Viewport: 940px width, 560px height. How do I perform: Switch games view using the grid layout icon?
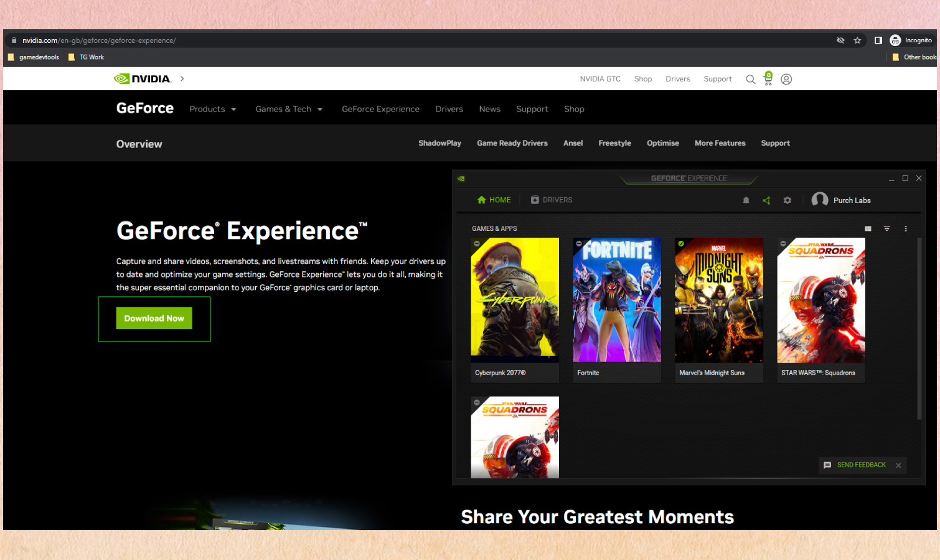pos(868,228)
